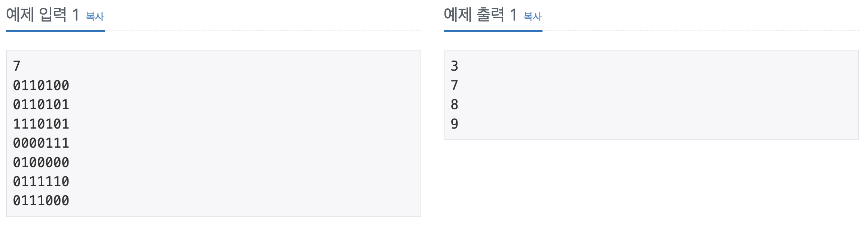Click the line 0111110 in example input

pos(41,182)
